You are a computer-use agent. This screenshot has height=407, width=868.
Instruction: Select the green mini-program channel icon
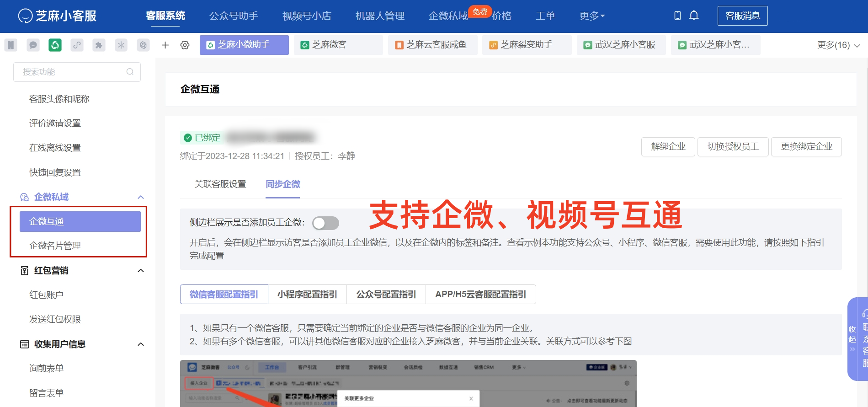point(55,45)
